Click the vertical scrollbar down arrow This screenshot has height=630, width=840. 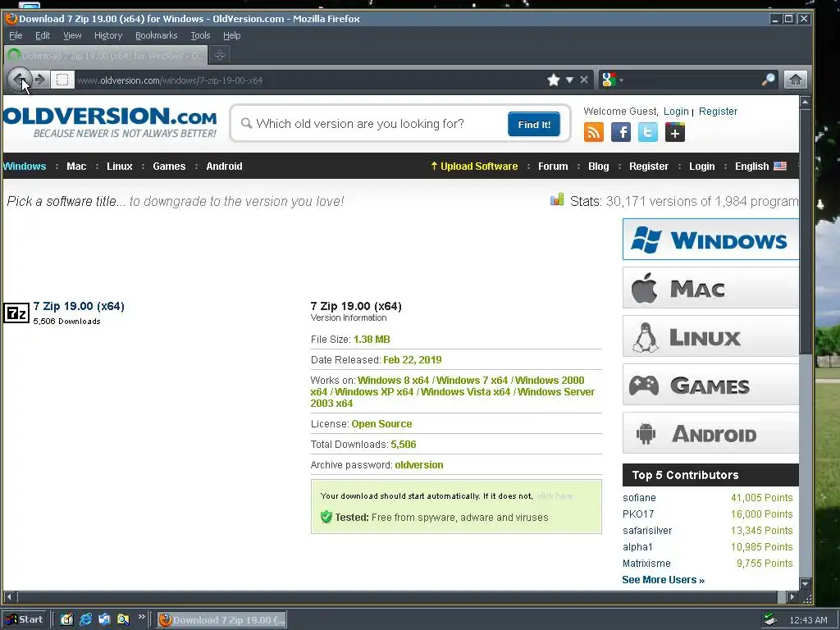click(x=806, y=583)
